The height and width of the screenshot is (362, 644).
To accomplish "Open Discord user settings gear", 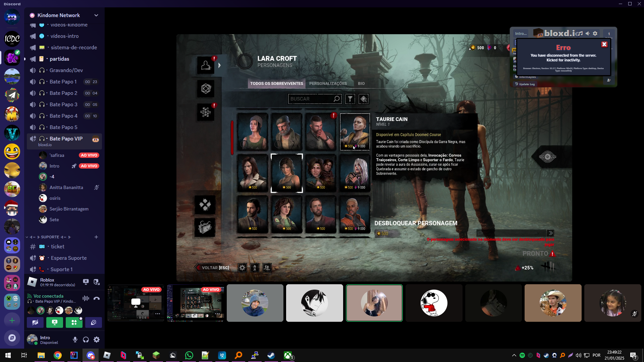I will click(x=97, y=340).
